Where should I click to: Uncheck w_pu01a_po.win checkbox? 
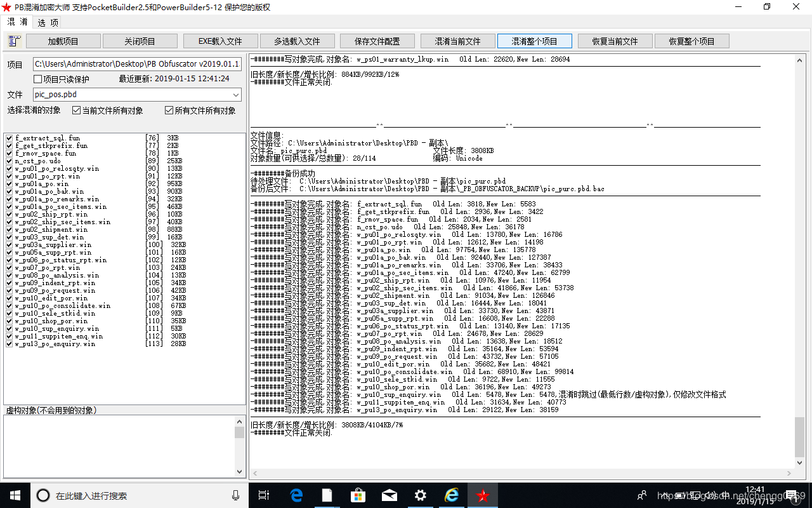(9, 184)
